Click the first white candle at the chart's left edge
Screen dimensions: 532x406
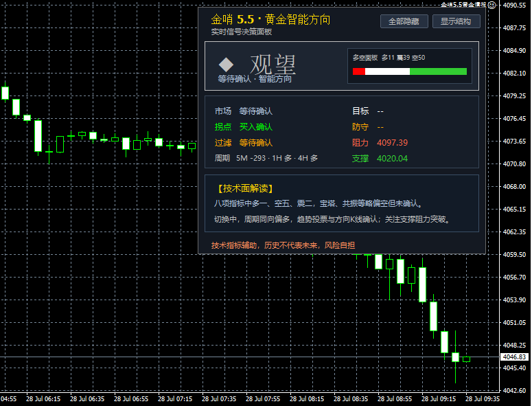coord(5,93)
